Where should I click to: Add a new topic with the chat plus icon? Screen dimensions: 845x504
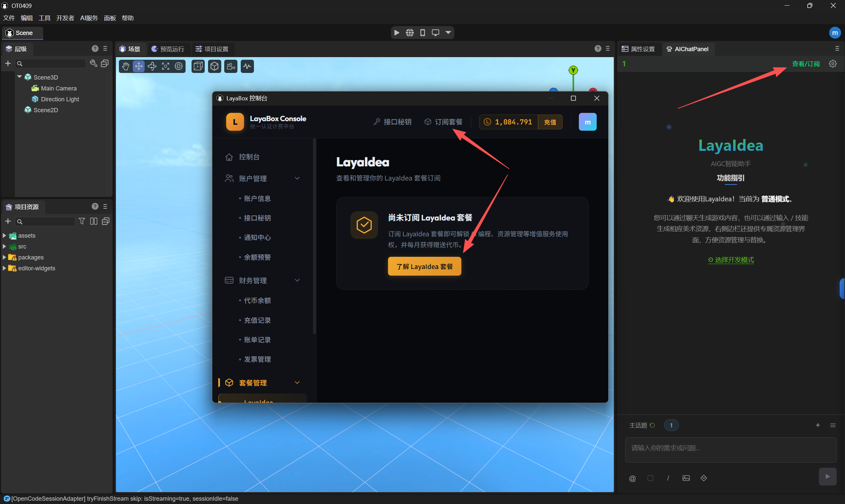point(818,425)
